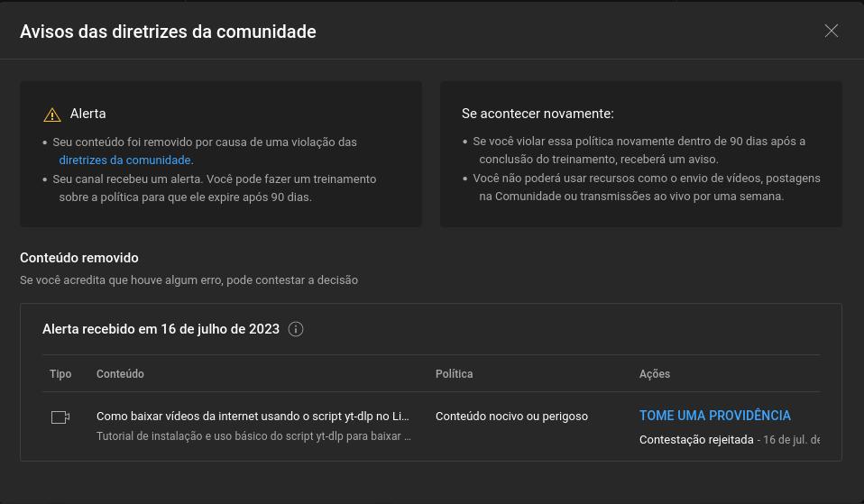Click TOME UMA PROVIDÊNCIA action link
Viewport: 864px width, 504px height.
[714, 416]
